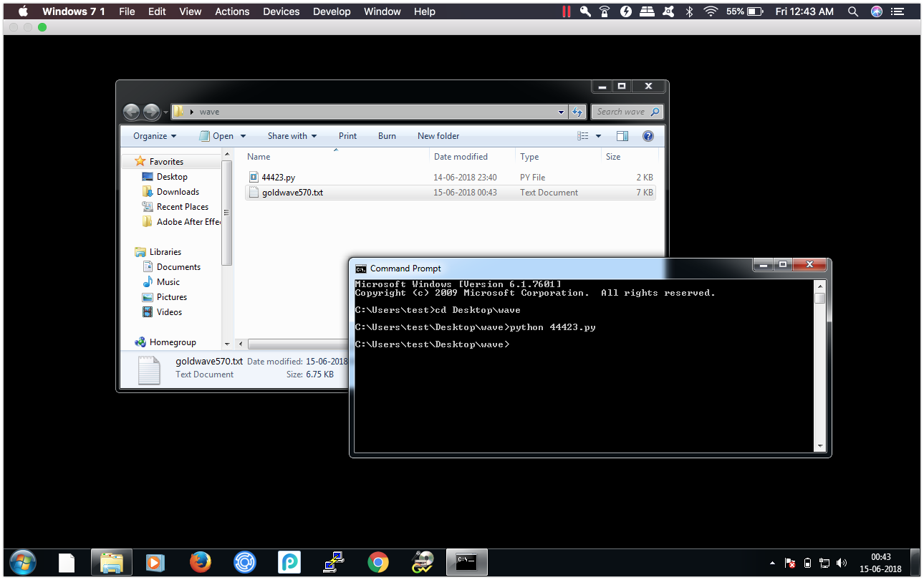This screenshot has width=924, height=580.
Task: Click the Print toolbar button
Action: [x=347, y=136]
